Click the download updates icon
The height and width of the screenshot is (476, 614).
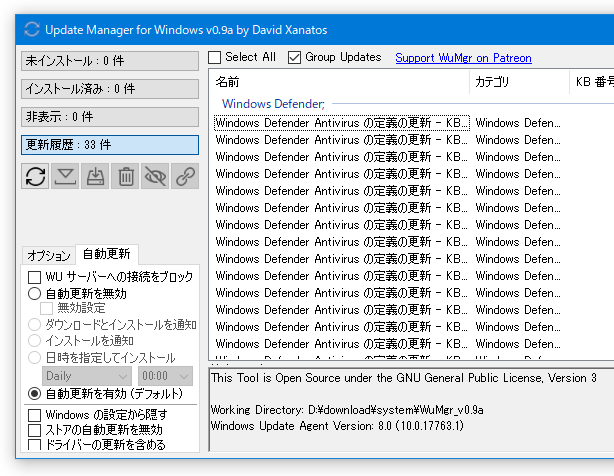[x=65, y=176]
